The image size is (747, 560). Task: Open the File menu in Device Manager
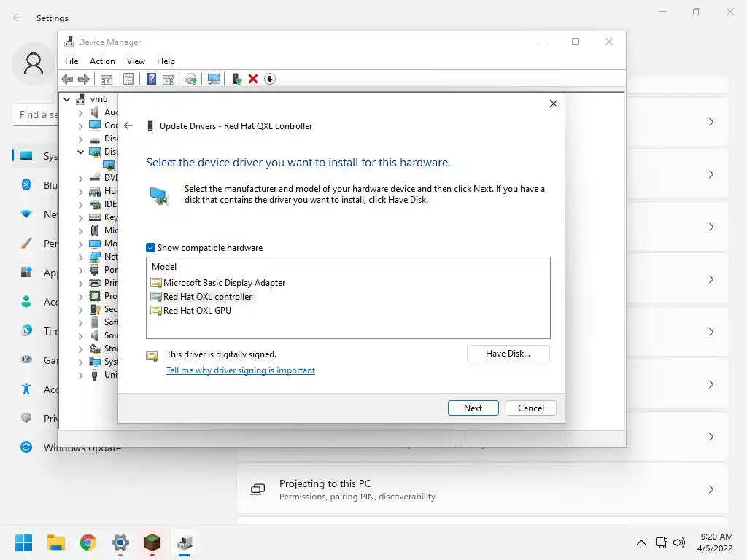tap(71, 61)
